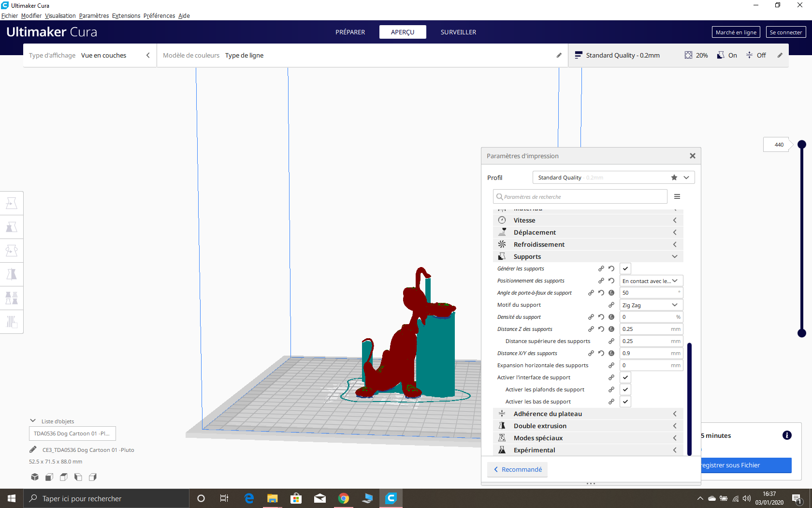Click the star icon in the Profil box
Image resolution: width=812 pixels, height=508 pixels.
click(x=674, y=178)
